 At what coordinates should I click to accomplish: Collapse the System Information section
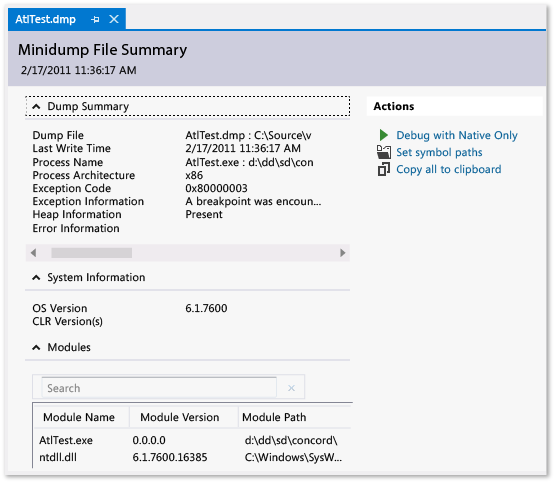pos(36,278)
